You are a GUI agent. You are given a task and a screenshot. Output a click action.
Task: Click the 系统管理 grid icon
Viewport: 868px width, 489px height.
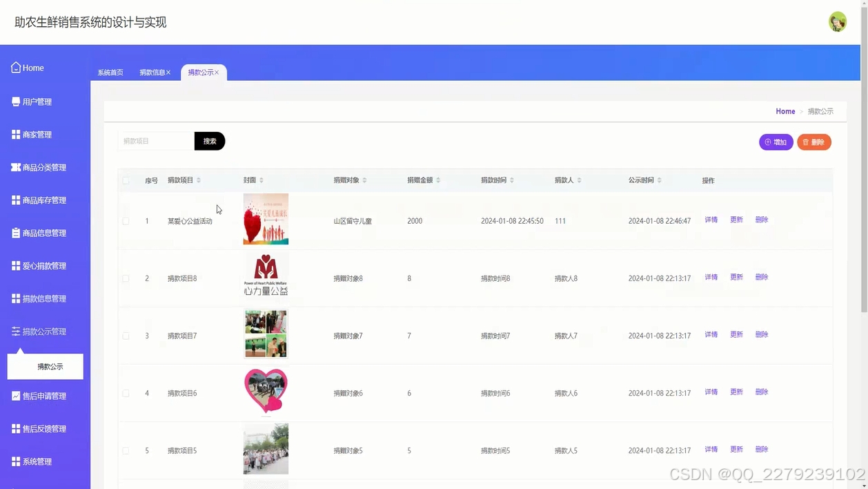(16, 461)
